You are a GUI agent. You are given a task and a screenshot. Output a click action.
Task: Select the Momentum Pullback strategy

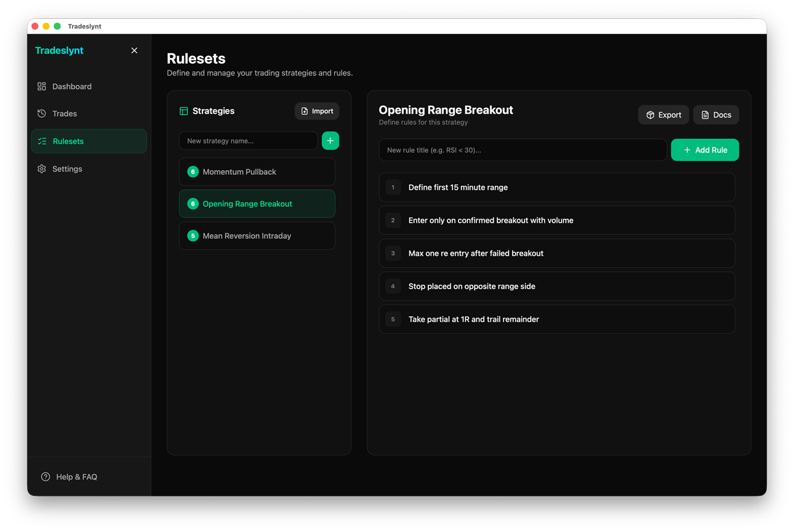pos(257,172)
